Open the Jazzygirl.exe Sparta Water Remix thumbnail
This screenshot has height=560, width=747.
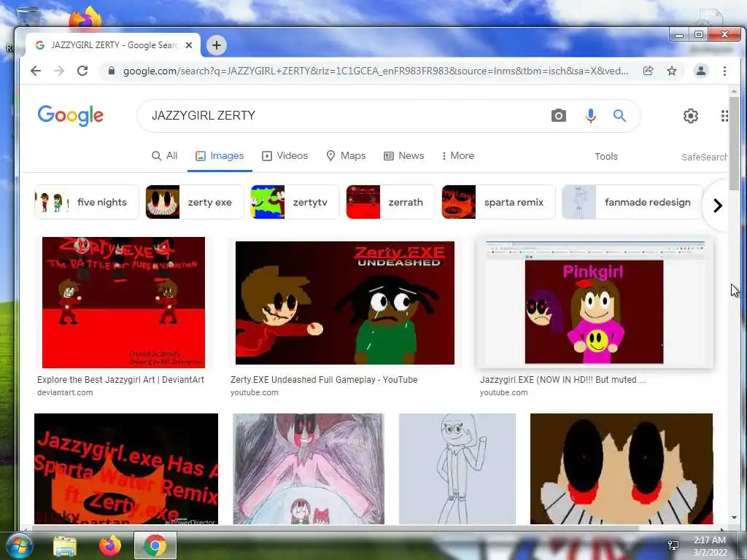(x=126, y=469)
